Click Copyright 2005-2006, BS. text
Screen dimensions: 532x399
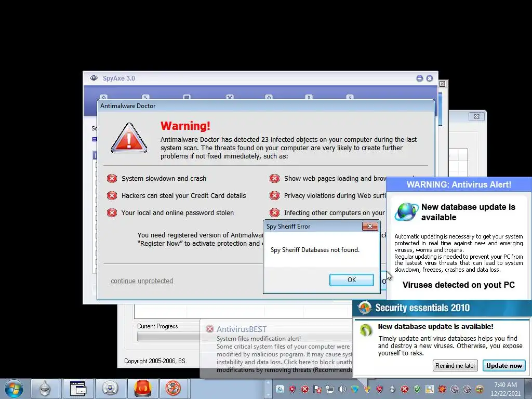[x=155, y=361]
